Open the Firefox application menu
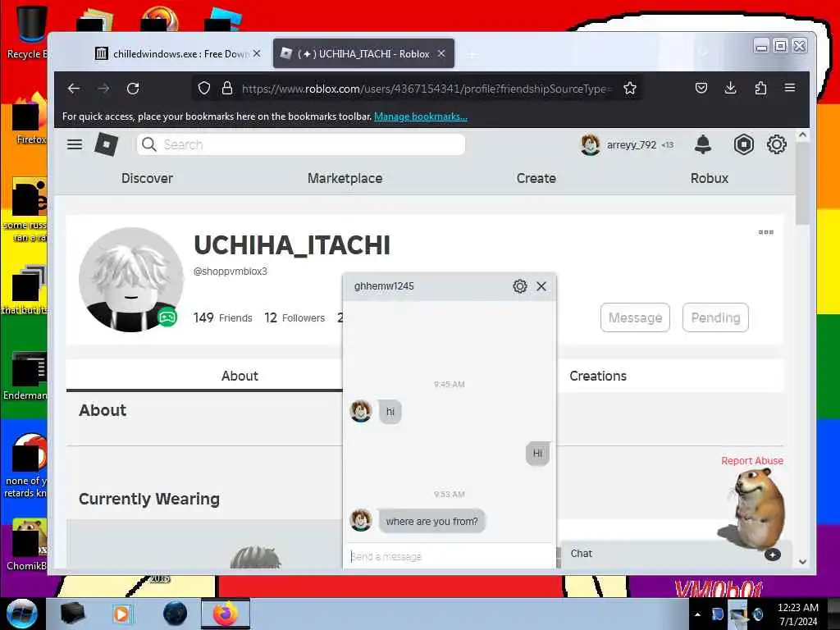Viewport: 840px width, 630px height. pos(790,88)
